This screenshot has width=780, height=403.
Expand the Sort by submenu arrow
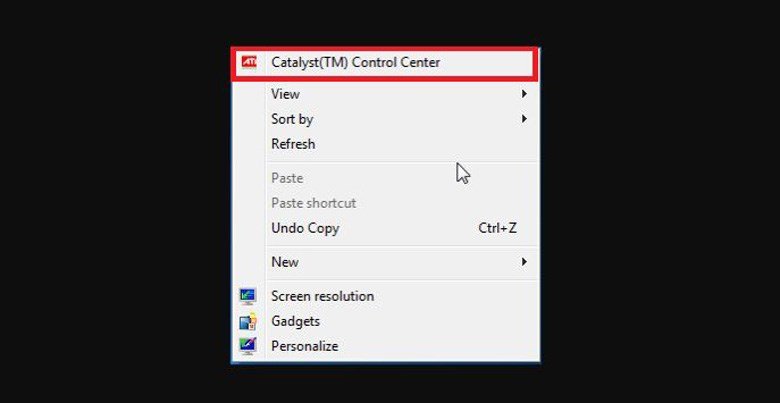coord(524,119)
